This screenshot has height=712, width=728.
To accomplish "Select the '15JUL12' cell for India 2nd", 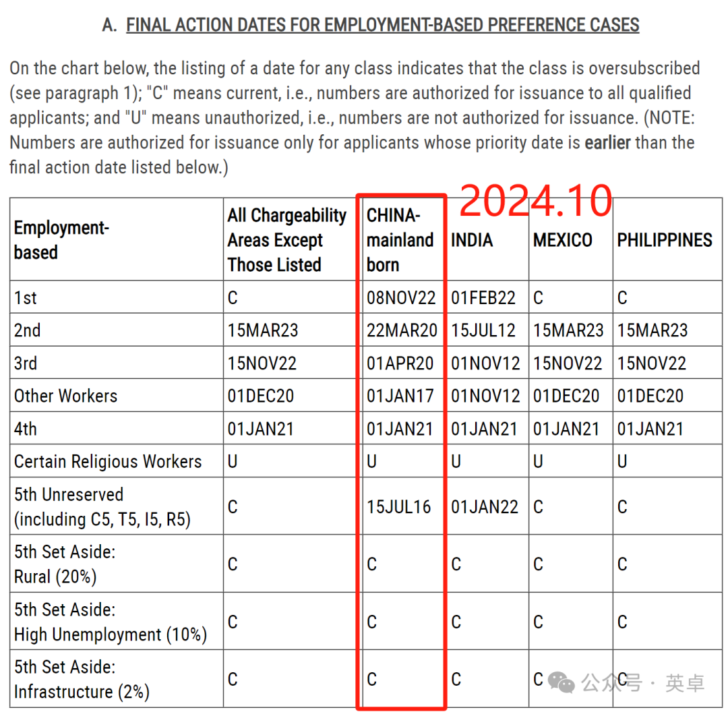I will (x=483, y=330).
